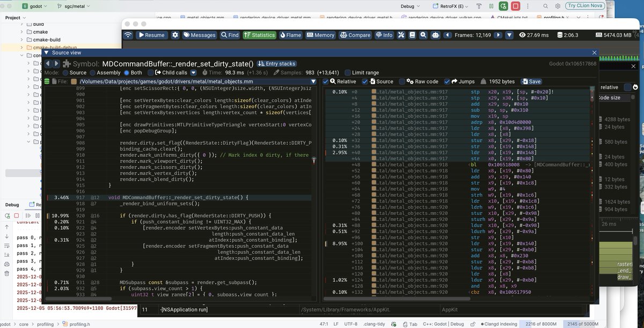Open the Messages window in Tracy
The height and width of the screenshot is (328, 644).
199,35
